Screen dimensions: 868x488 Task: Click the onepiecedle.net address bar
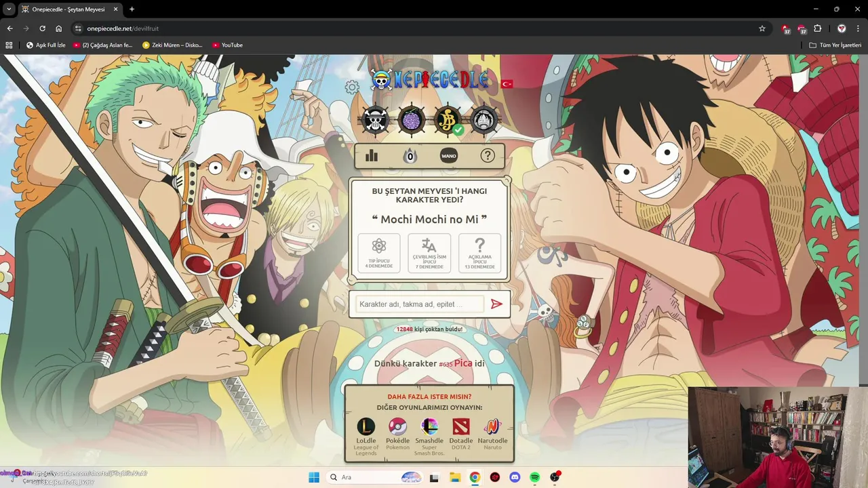420,28
